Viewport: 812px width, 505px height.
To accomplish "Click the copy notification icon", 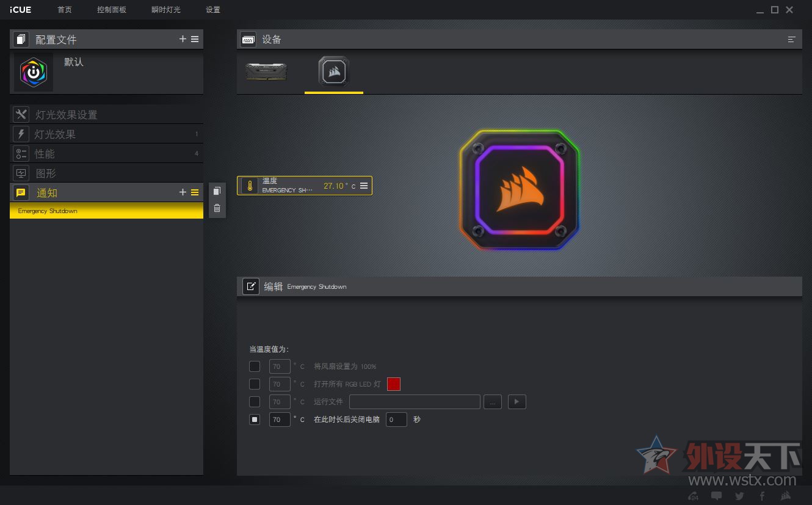I will coord(217,191).
